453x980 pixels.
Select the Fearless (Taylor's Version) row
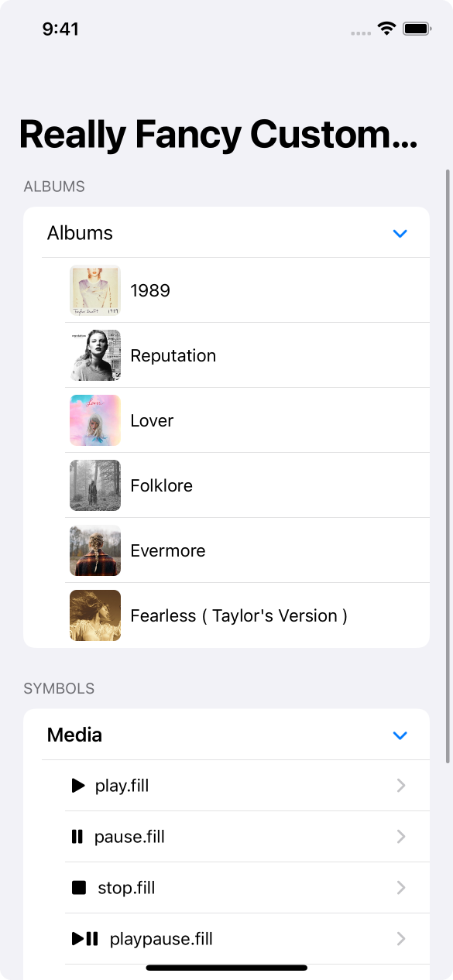click(x=240, y=615)
